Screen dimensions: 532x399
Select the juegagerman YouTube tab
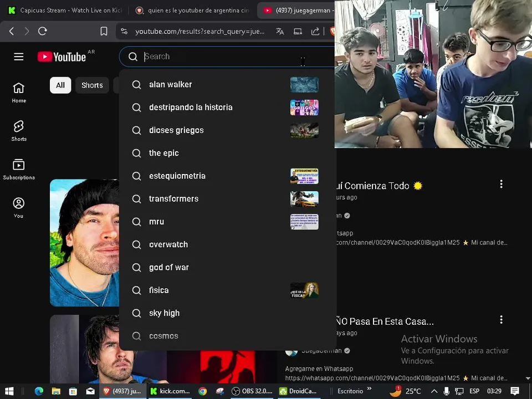point(296,11)
